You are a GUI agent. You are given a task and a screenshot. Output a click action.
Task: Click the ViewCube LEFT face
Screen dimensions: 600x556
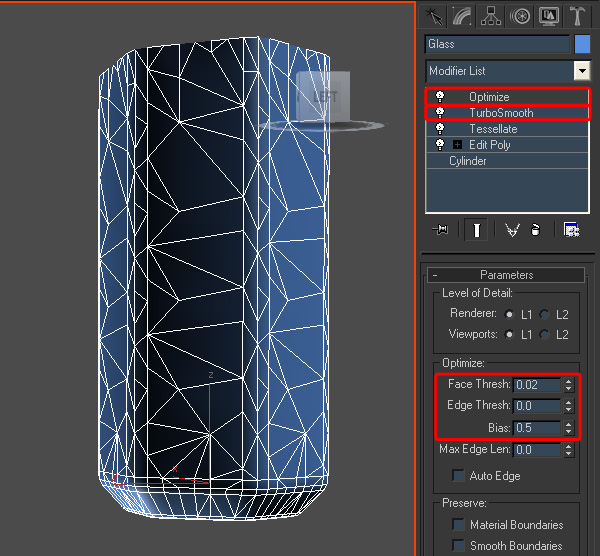[324, 96]
